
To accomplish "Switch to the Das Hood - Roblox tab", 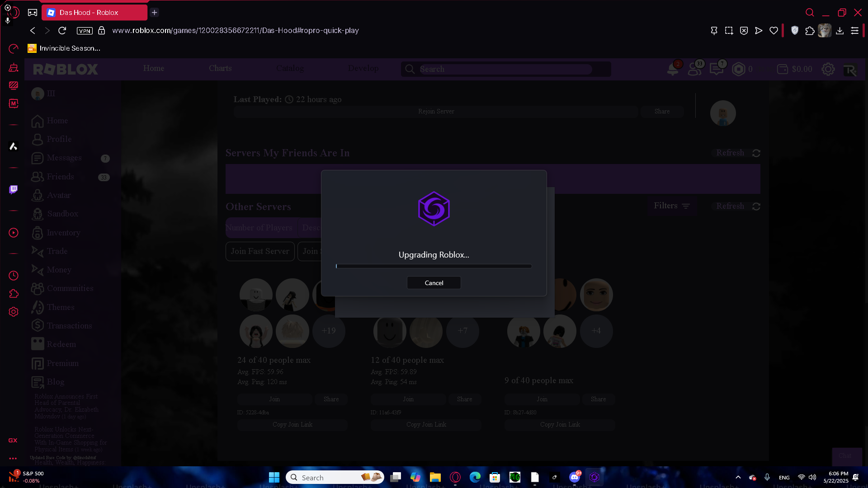I will (x=94, y=13).
